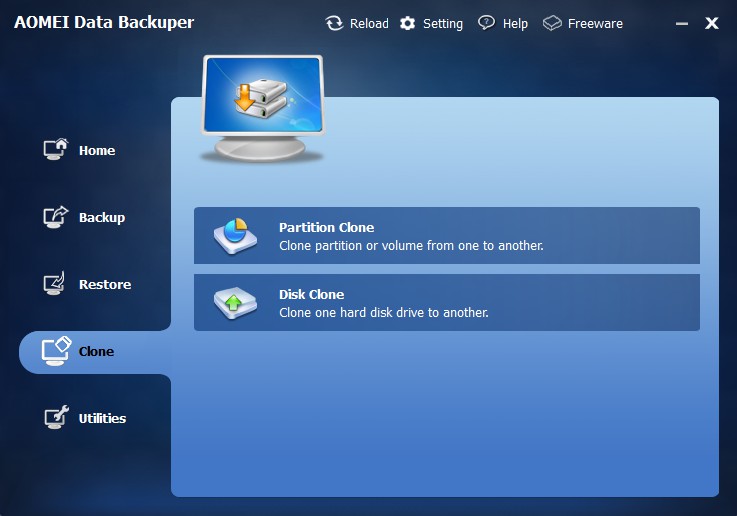Click the Home monitor icon in sidebar
Screen dimensions: 737x516
click(56, 149)
